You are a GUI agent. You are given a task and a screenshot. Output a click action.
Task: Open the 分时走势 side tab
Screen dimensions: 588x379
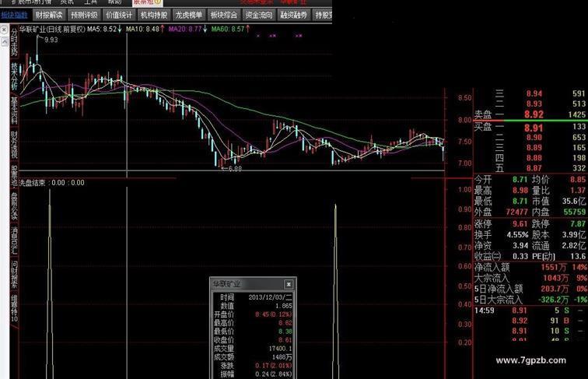click(x=14, y=42)
